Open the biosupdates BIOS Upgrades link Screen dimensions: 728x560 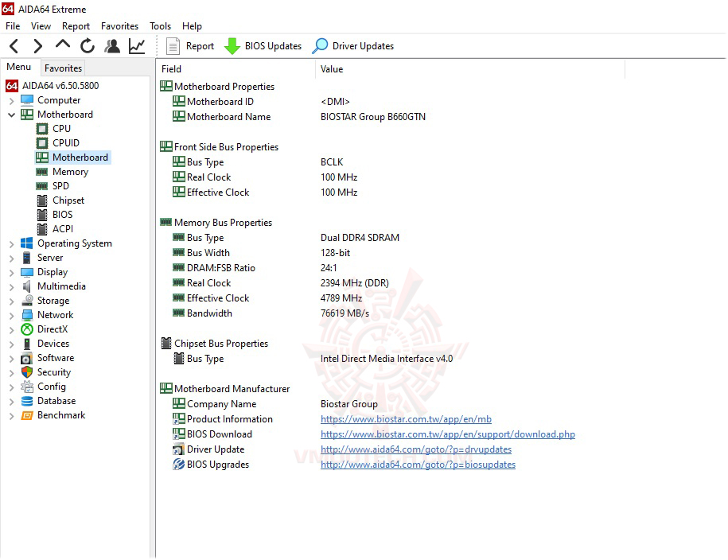point(418,465)
